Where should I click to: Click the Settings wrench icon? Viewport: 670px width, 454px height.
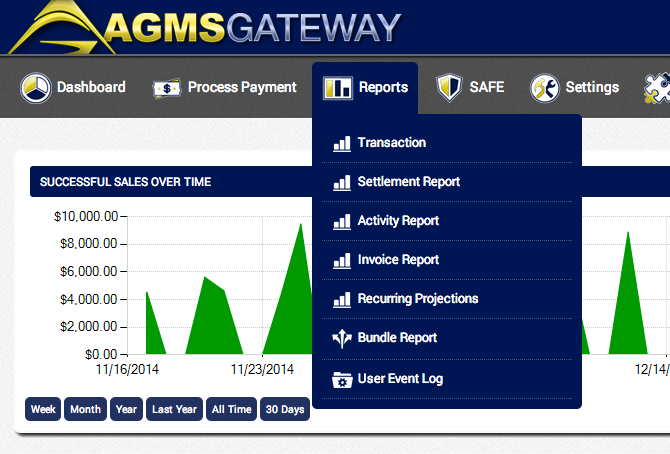pyautogui.click(x=545, y=88)
